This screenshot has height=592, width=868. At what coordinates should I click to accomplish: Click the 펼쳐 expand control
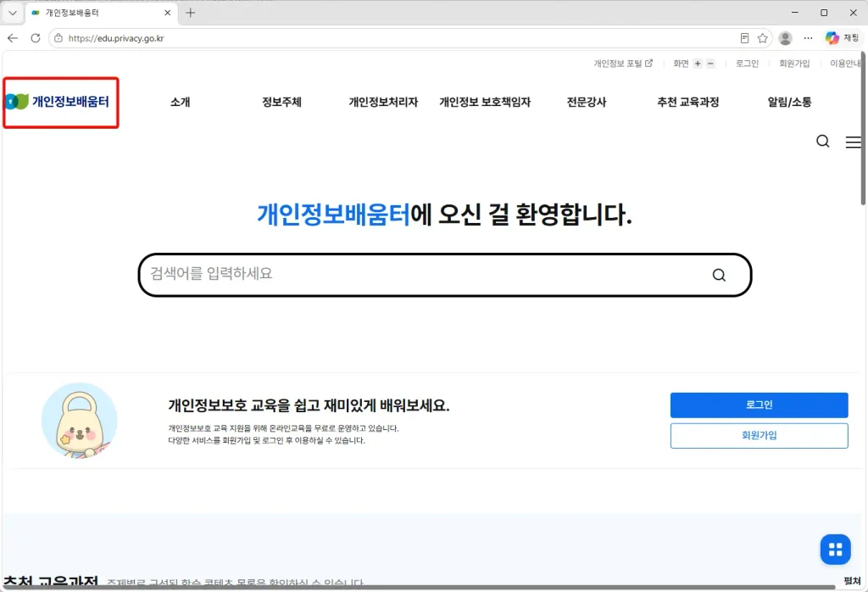pos(852,580)
